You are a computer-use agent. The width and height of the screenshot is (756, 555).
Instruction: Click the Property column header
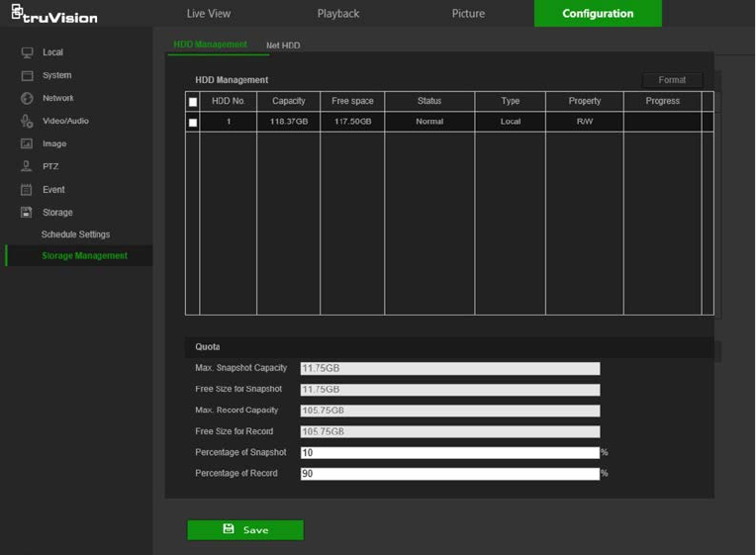pyautogui.click(x=585, y=101)
